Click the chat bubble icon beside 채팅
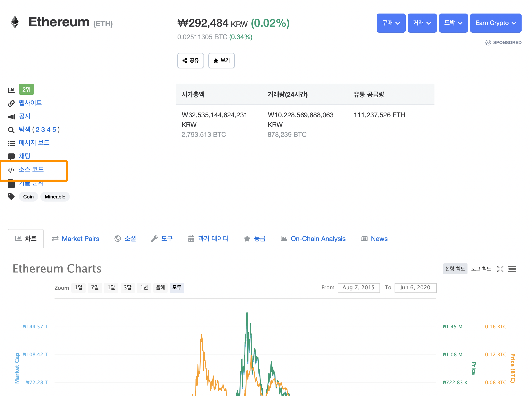The image size is (532, 396). (x=11, y=157)
